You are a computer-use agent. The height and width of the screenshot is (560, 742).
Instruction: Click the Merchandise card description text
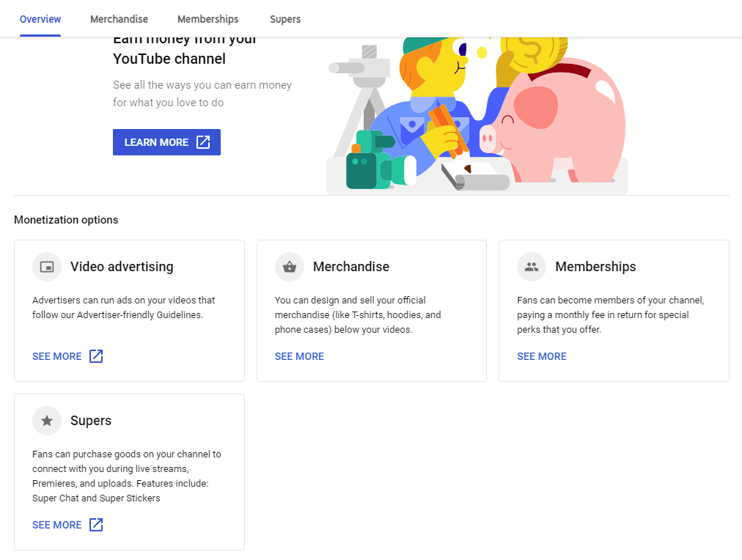tap(358, 314)
